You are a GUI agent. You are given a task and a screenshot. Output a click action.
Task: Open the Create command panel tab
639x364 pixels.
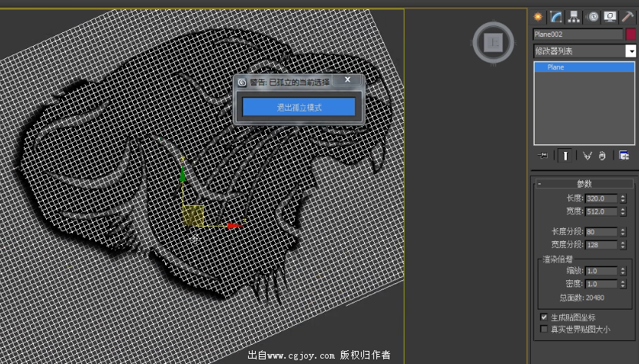point(538,16)
